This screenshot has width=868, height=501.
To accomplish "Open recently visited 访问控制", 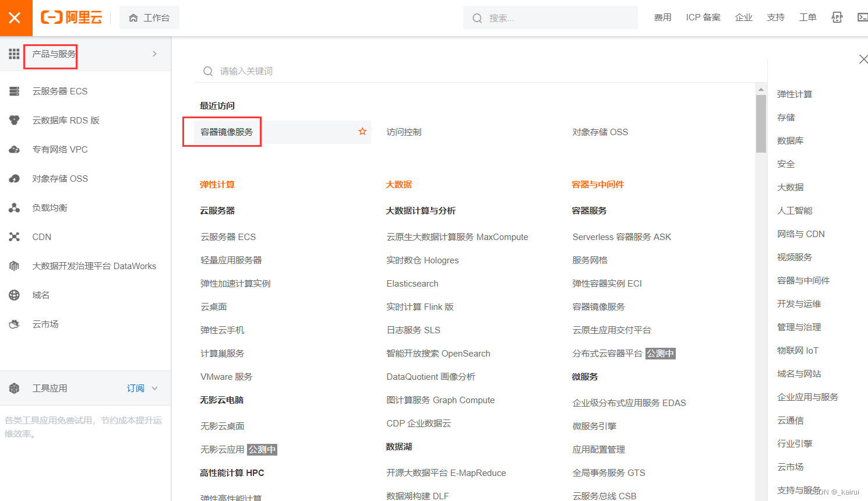I will point(404,132).
